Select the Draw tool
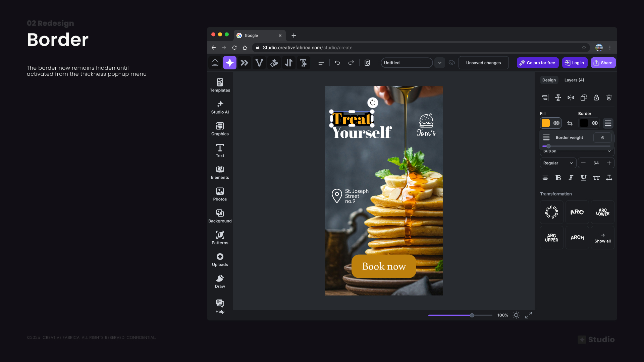This screenshot has width=644, height=362. pyautogui.click(x=220, y=281)
